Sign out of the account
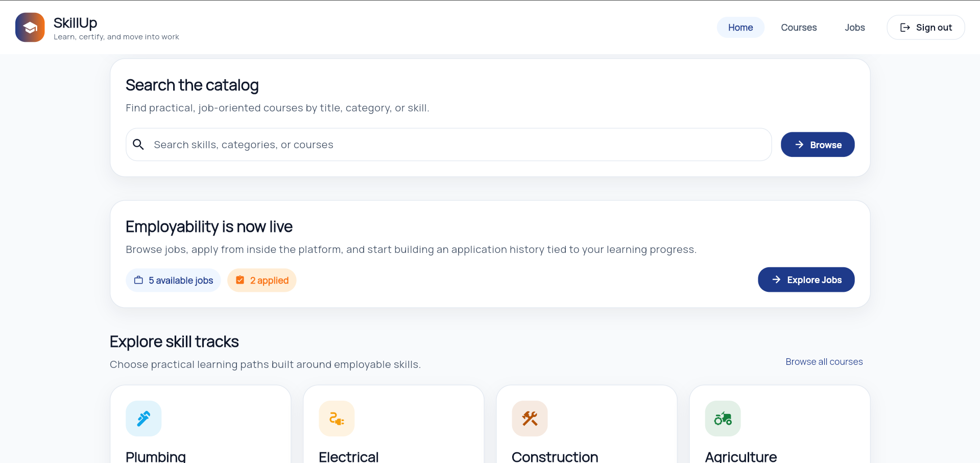 tap(926, 27)
